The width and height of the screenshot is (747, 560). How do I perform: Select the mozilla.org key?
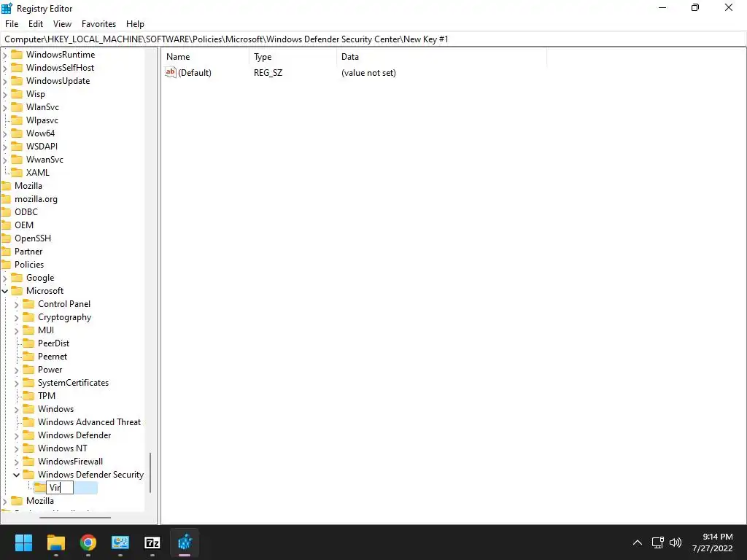pyautogui.click(x=36, y=199)
